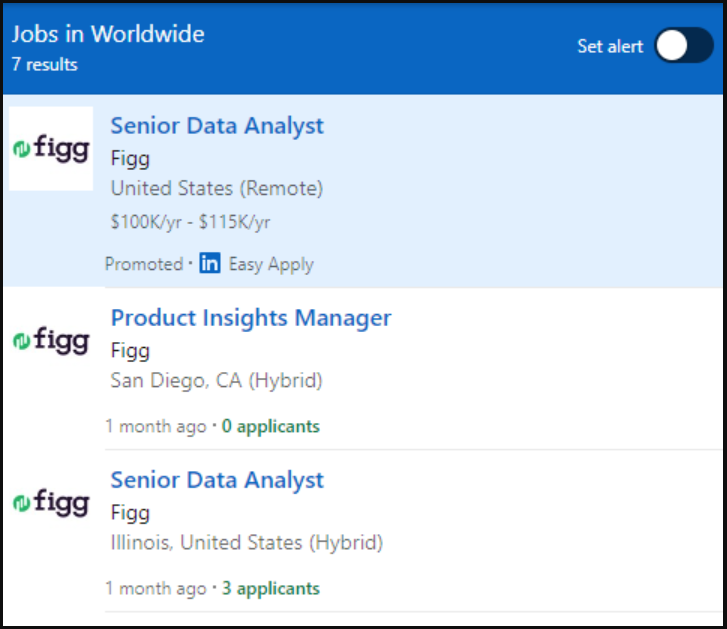This screenshot has width=727, height=629.
Task: Click 1 month ago on the Illinois listing
Action: pyautogui.click(x=156, y=589)
